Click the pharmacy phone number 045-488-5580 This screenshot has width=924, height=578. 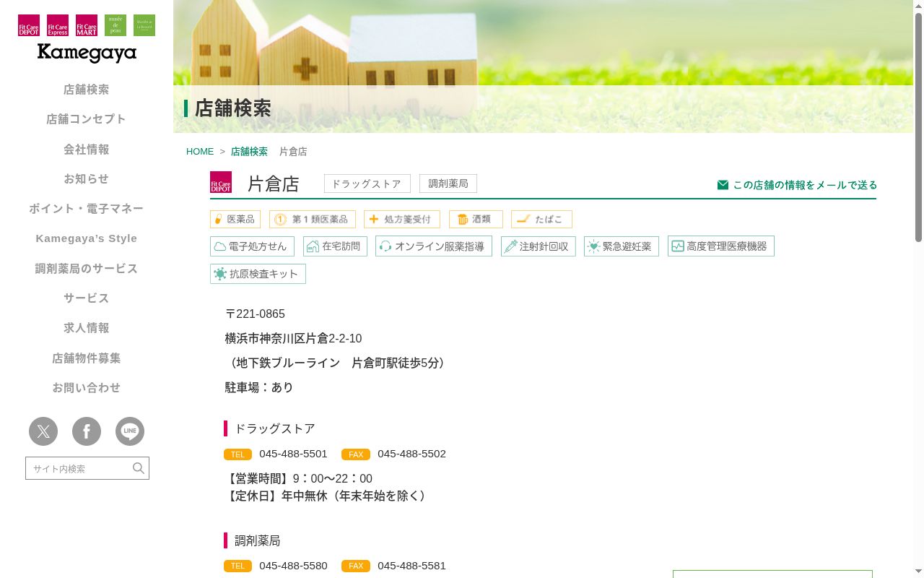coord(293,566)
